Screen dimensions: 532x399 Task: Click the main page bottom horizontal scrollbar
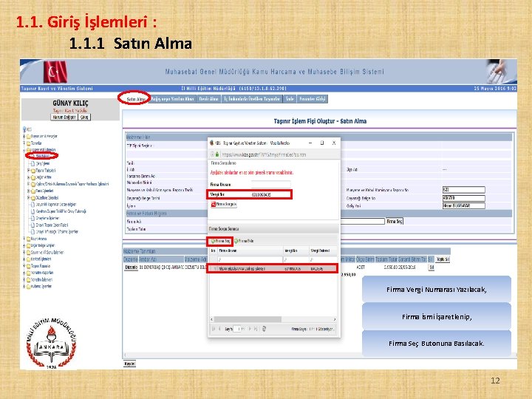tap(319, 355)
